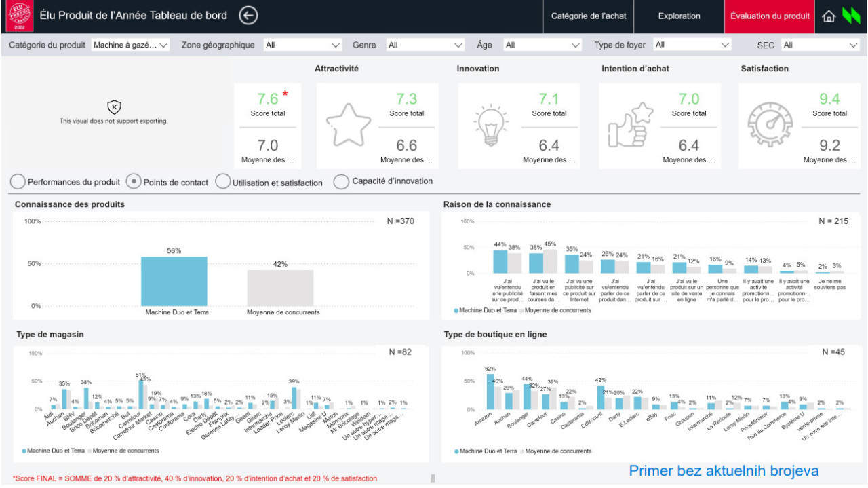Click the Innovation light bulb icon

490,126
